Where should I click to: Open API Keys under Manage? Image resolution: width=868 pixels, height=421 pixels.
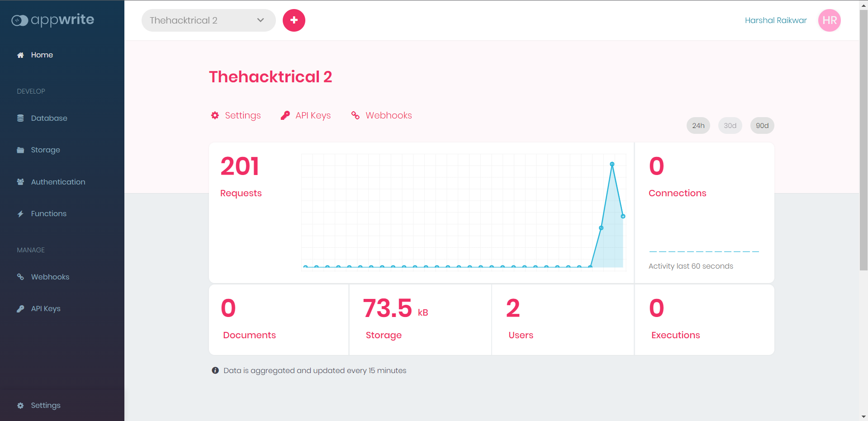point(46,309)
